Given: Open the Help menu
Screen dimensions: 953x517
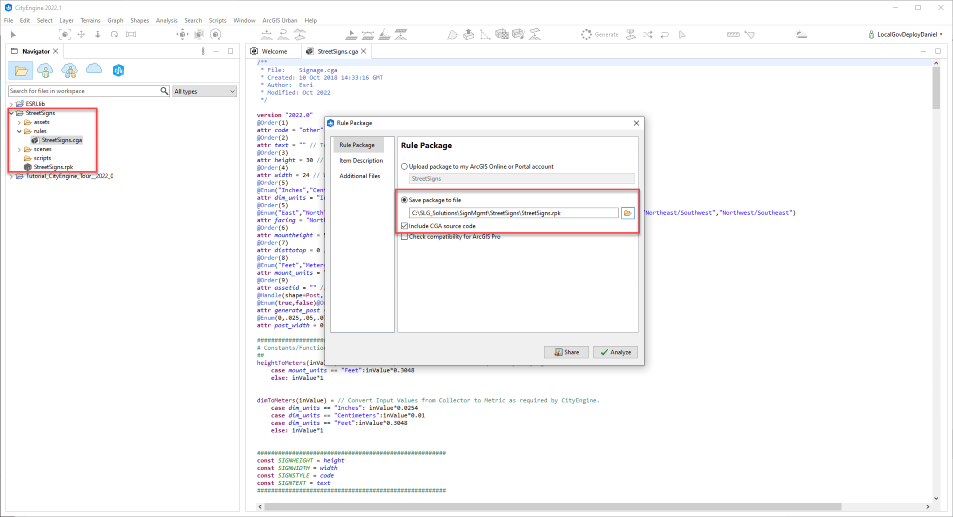Looking at the screenshot, I should coord(311,20).
